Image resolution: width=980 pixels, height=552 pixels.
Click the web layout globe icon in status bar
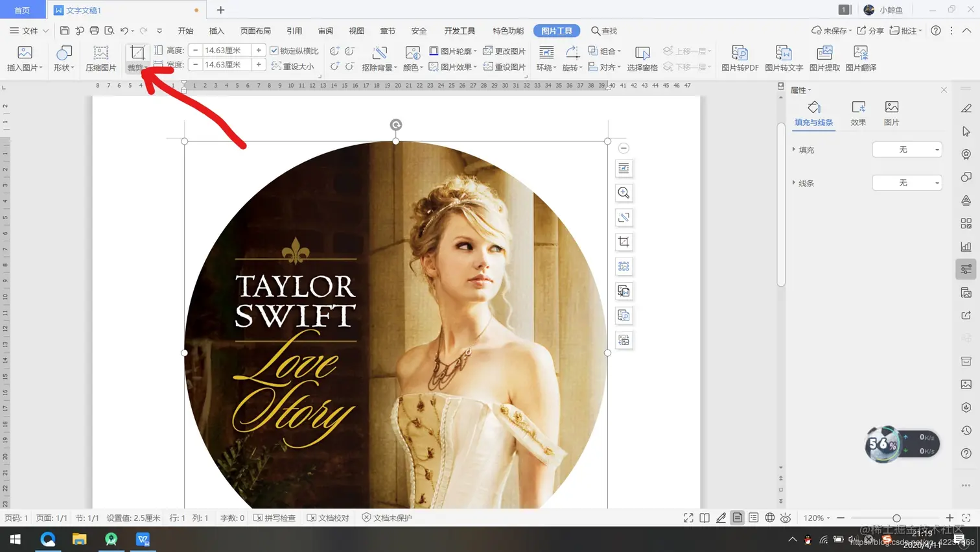coord(769,518)
